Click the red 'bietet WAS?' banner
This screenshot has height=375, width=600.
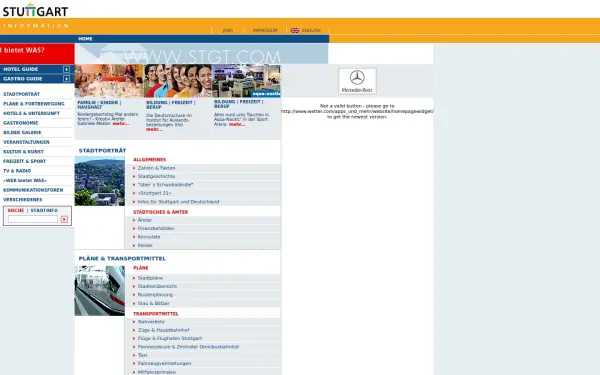[x=37, y=54]
